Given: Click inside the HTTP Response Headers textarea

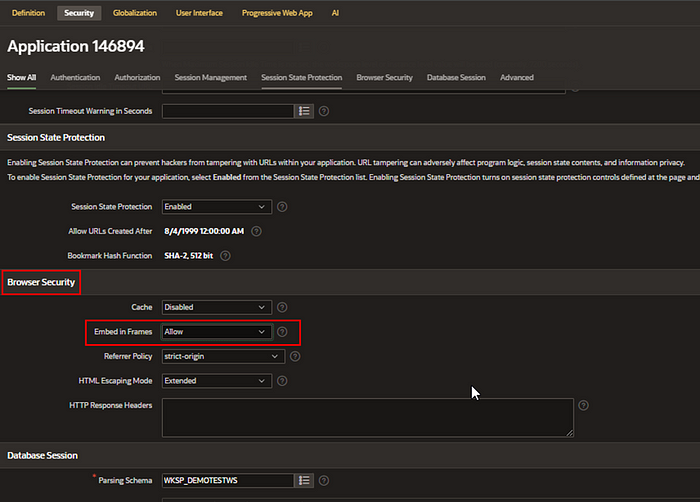Looking at the screenshot, I should (368, 418).
